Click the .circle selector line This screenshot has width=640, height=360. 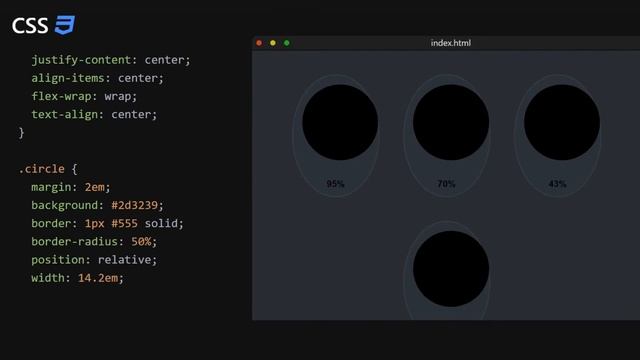48,169
